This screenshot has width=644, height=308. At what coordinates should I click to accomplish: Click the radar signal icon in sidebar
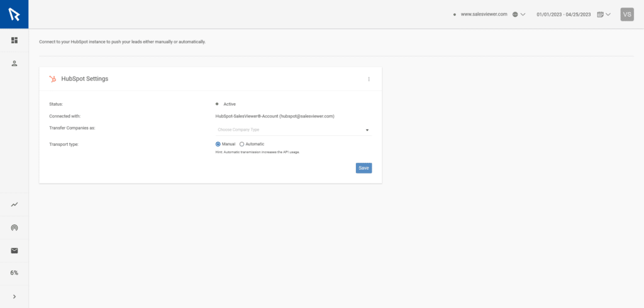[14, 228]
